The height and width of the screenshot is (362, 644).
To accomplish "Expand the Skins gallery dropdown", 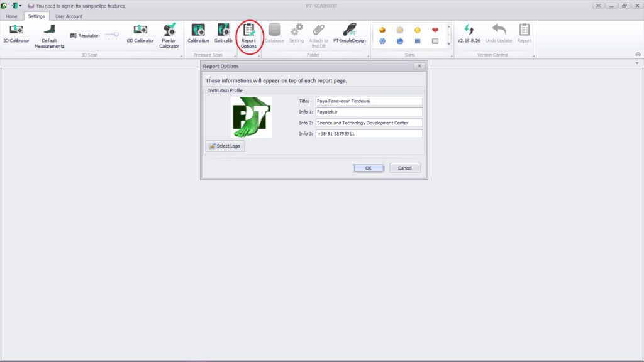I will (448, 43).
